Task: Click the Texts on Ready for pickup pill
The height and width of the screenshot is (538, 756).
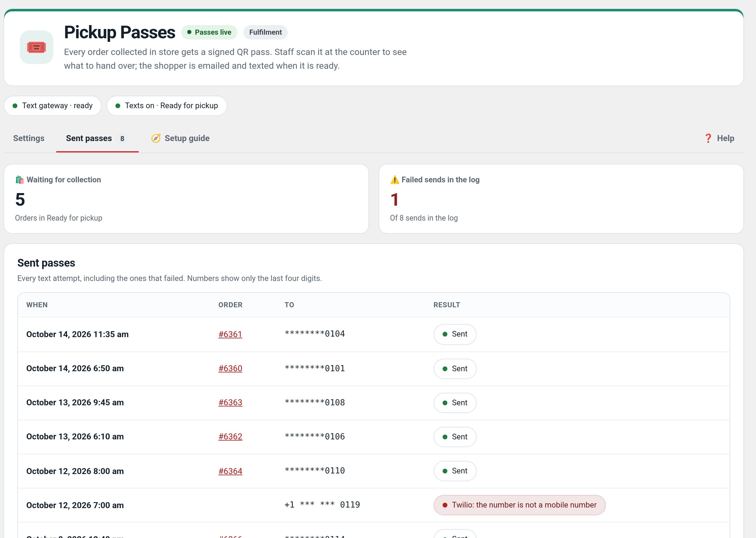Action: (x=167, y=106)
